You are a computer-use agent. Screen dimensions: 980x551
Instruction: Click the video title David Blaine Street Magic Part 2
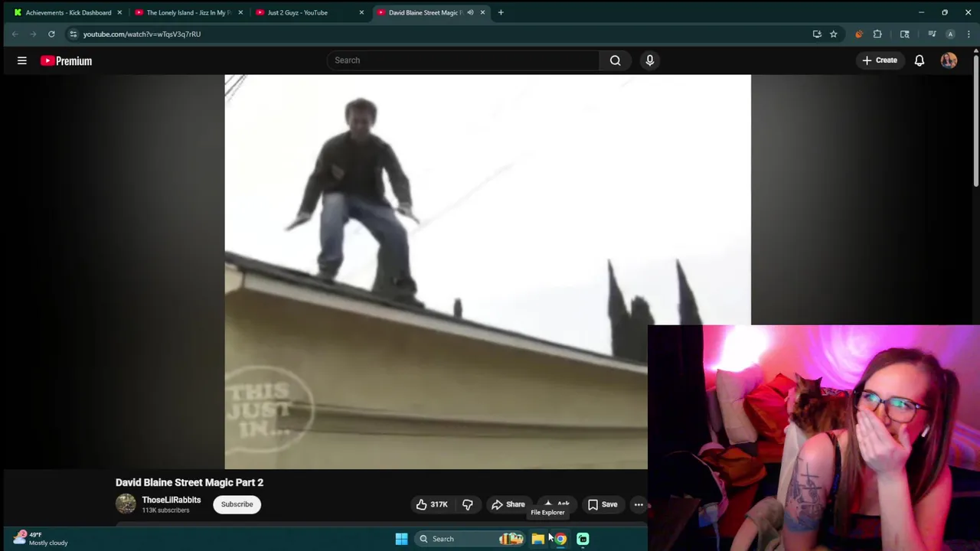(189, 482)
